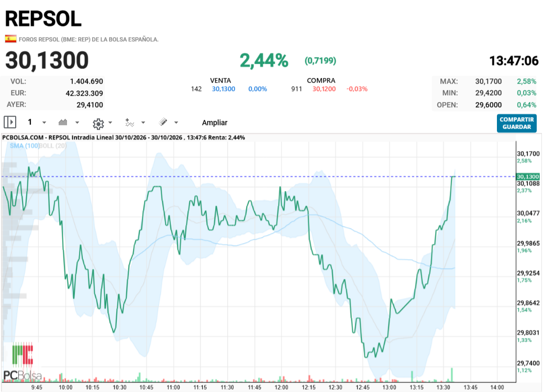543x392 pixels.
Task: Click the 2,44% change percentage
Action: click(264, 61)
